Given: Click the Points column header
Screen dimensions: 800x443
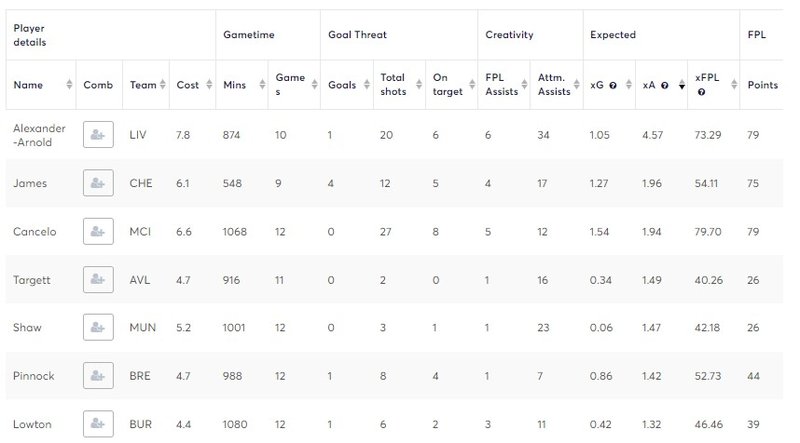Looking at the screenshot, I should pyautogui.click(x=762, y=85).
